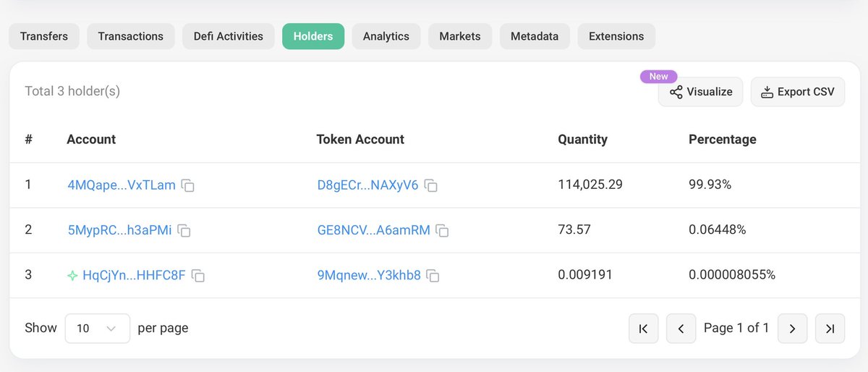This screenshot has width=868, height=372.
Task: View the Metadata tab
Action: [534, 36]
